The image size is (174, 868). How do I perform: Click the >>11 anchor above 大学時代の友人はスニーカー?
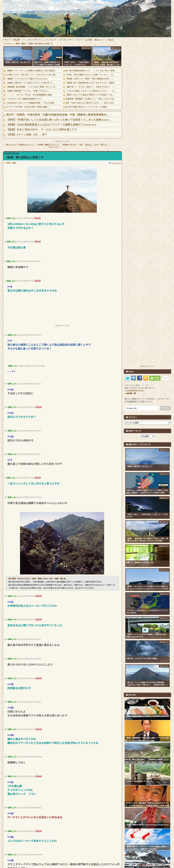click(x=10, y=602)
